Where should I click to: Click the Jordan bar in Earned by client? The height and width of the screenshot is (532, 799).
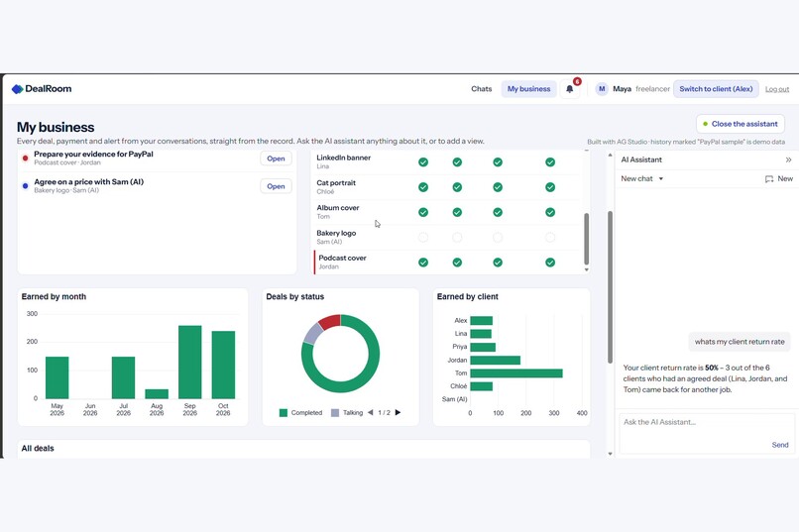pyautogui.click(x=496, y=360)
